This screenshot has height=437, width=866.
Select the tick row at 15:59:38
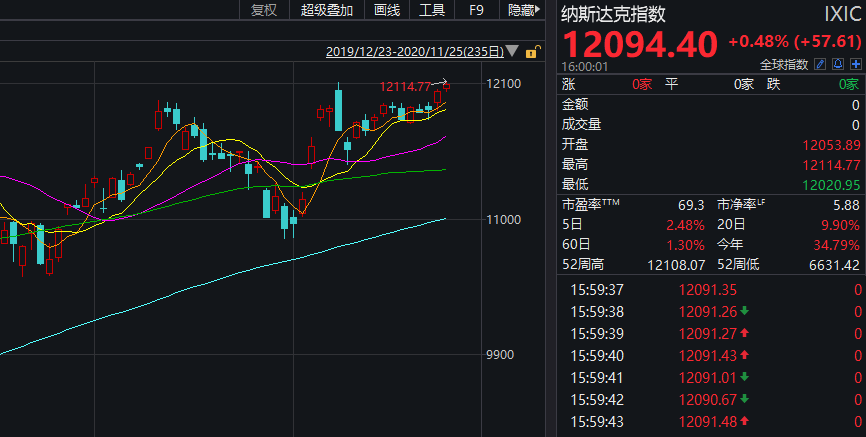pos(711,312)
